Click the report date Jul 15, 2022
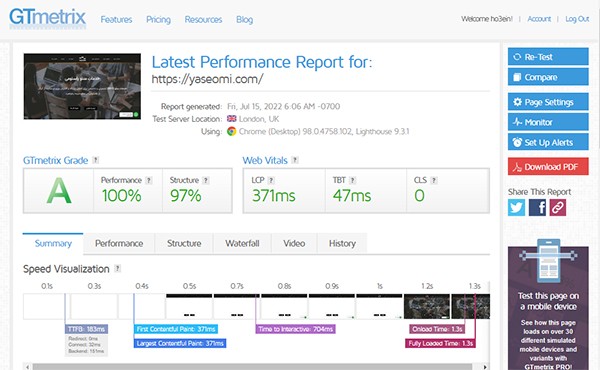Image resolution: width=600 pixels, height=370 pixels. (283, 106)
